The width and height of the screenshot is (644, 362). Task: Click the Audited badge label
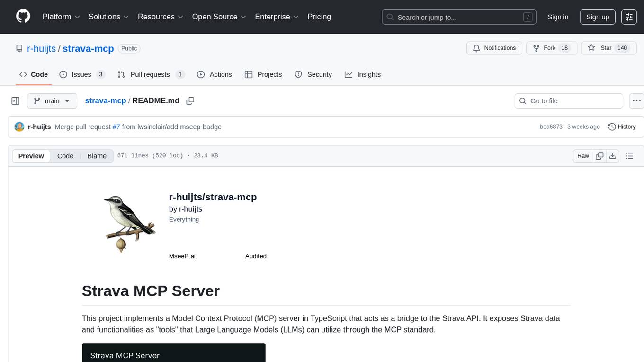[x=256, y=256]
